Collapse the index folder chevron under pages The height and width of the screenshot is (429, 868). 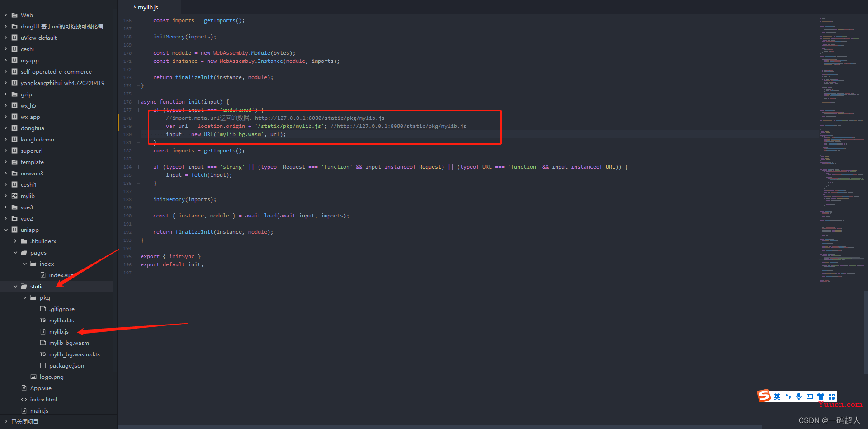pos(24,264)
